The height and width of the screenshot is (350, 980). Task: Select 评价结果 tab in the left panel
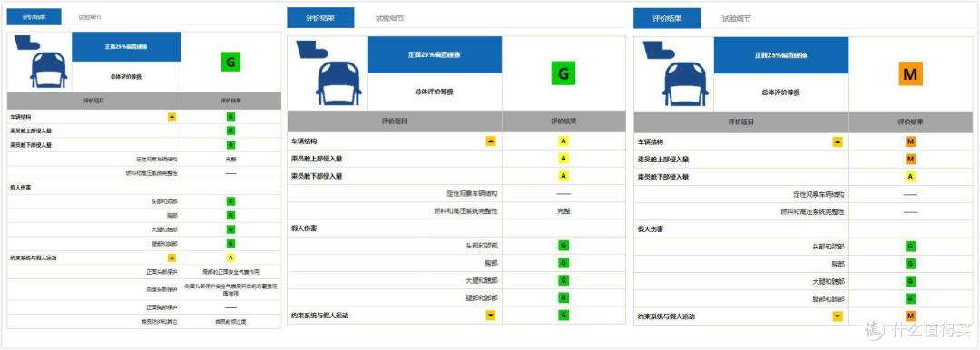tap(34, 17)
